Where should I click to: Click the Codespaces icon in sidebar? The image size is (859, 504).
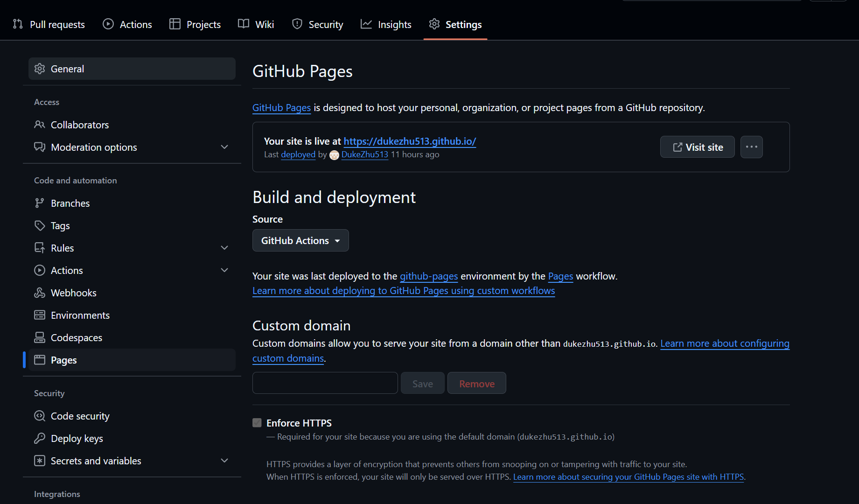[40, 337]
